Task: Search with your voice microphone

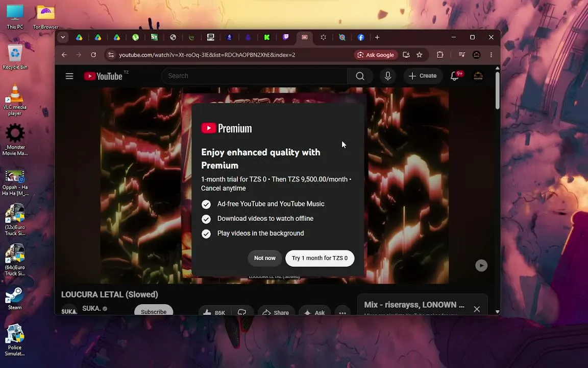Action: [x=388, y=76]
